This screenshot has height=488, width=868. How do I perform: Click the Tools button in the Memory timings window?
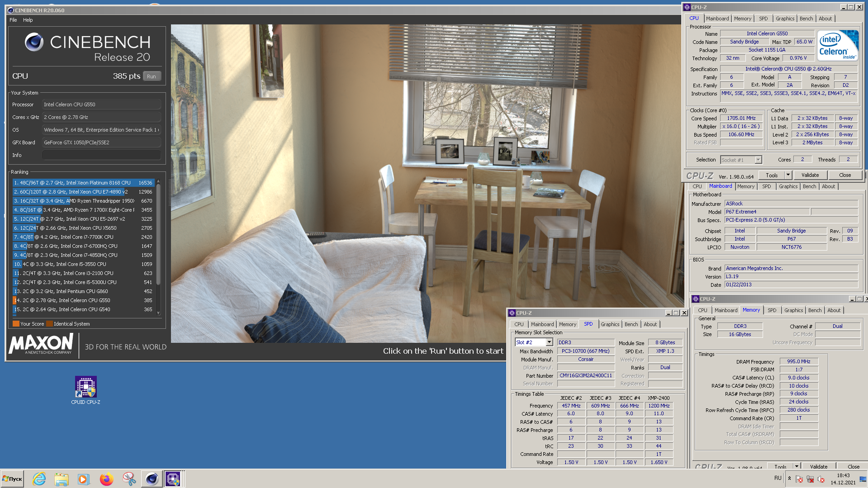780,466
